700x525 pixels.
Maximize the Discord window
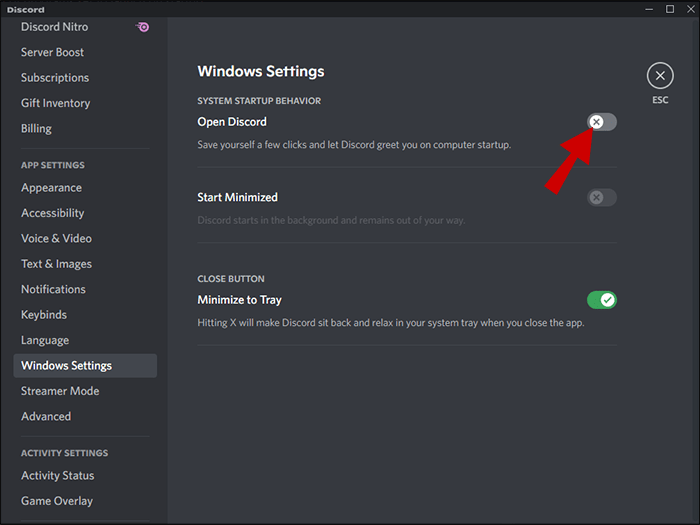click(670, 9)
